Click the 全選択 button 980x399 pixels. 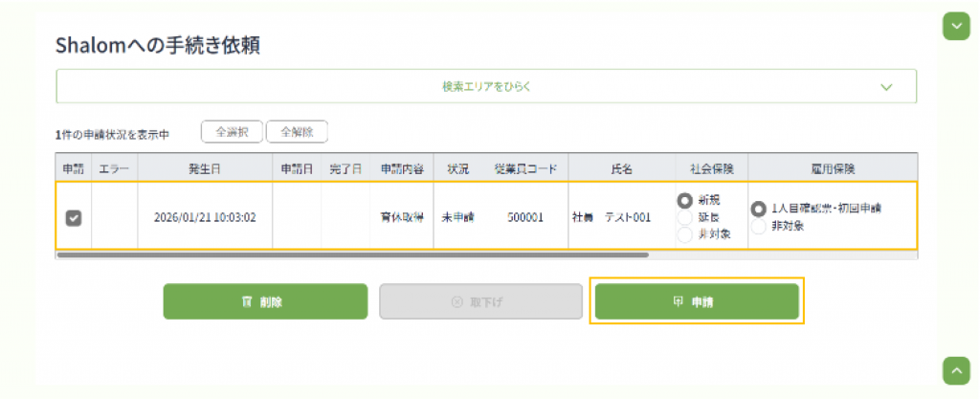(x=232, y=132)
